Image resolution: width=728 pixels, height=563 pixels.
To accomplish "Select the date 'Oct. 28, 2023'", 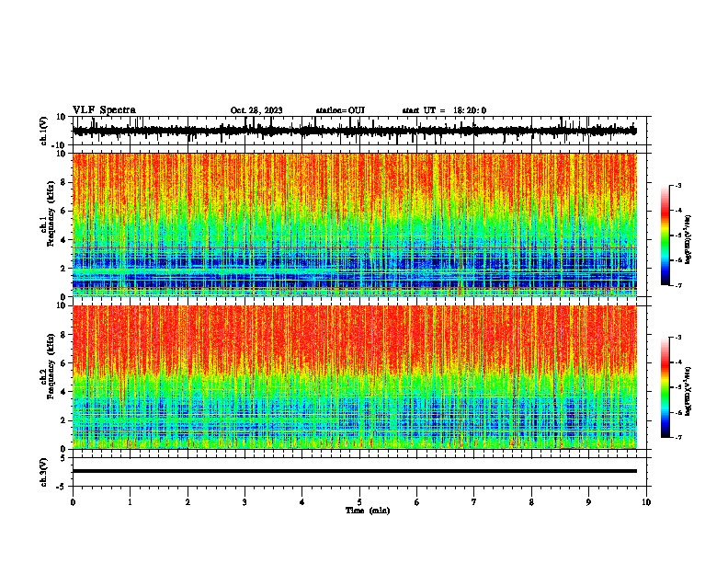I will (x=256, y=110).
